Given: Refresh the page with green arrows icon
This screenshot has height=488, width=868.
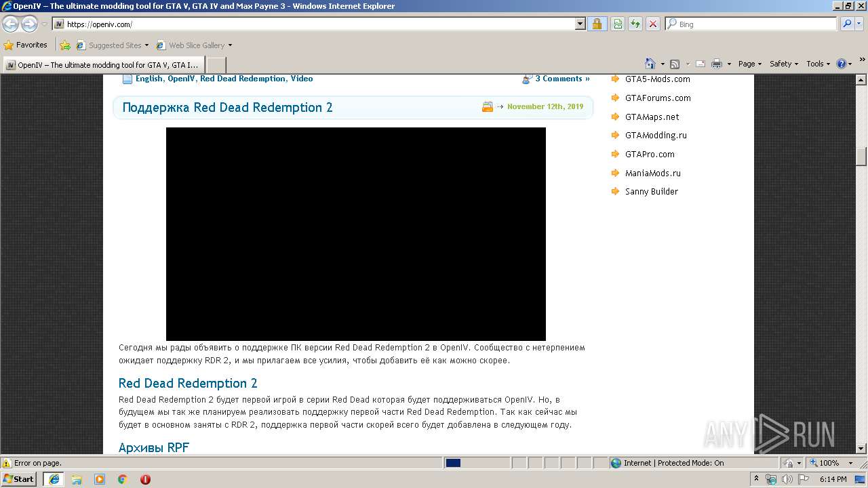Looking at the screenshot, I should tap(635, 24).
